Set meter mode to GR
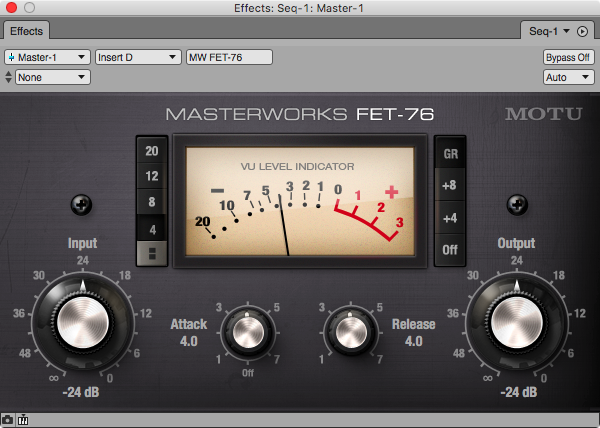Image resolution: width=600 pixels, height=428 pixels. click(450, 153)
